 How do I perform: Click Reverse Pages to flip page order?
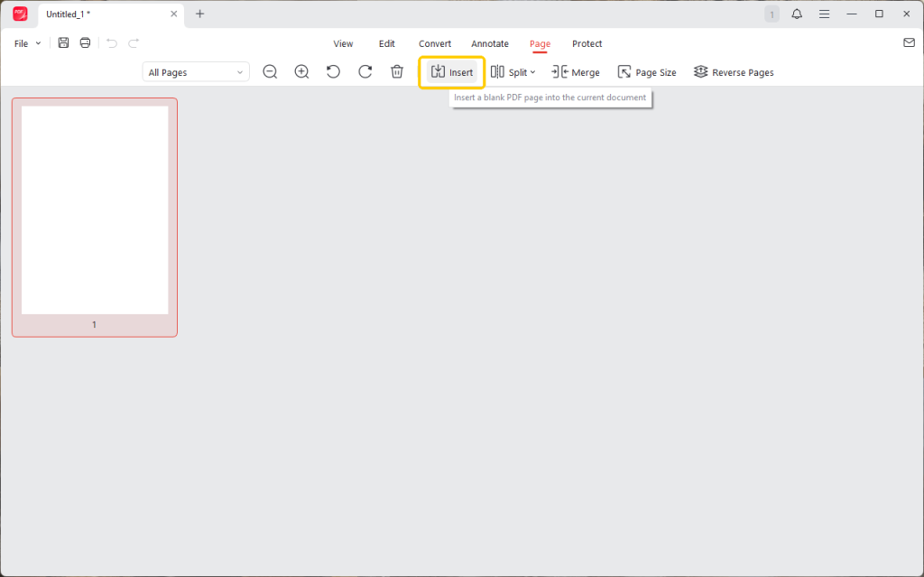tap(733, 71)
